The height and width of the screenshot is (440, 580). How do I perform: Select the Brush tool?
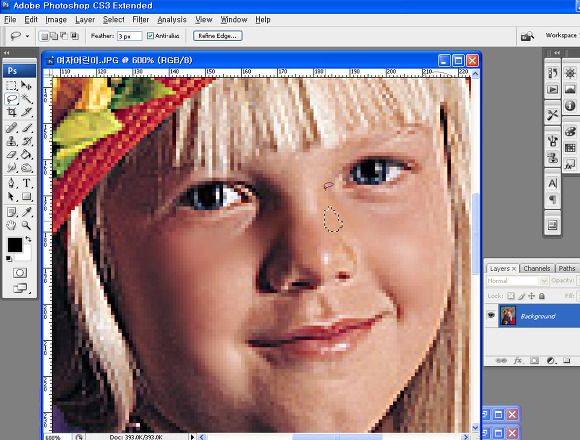coord(26,128)
